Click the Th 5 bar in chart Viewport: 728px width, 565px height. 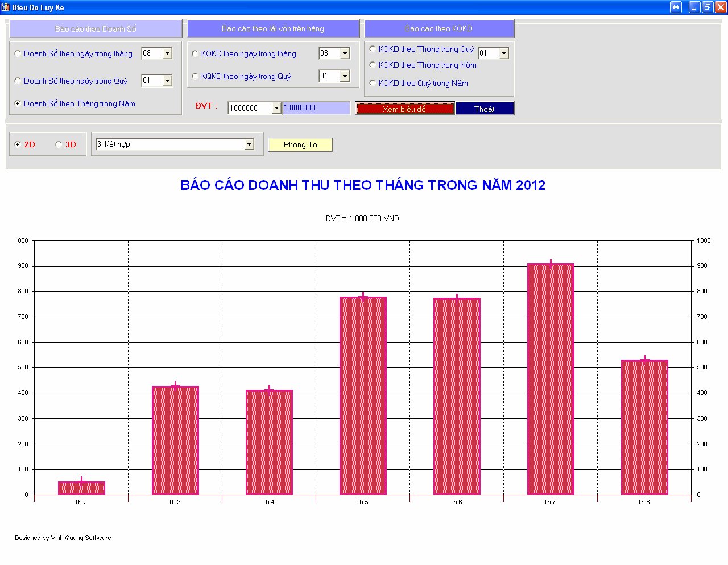click(363, 396)
